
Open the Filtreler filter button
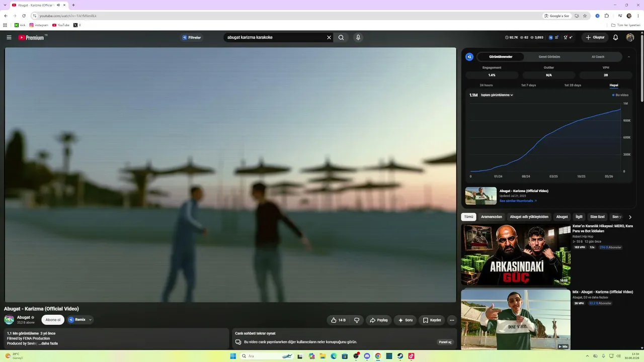coord(192,37)
